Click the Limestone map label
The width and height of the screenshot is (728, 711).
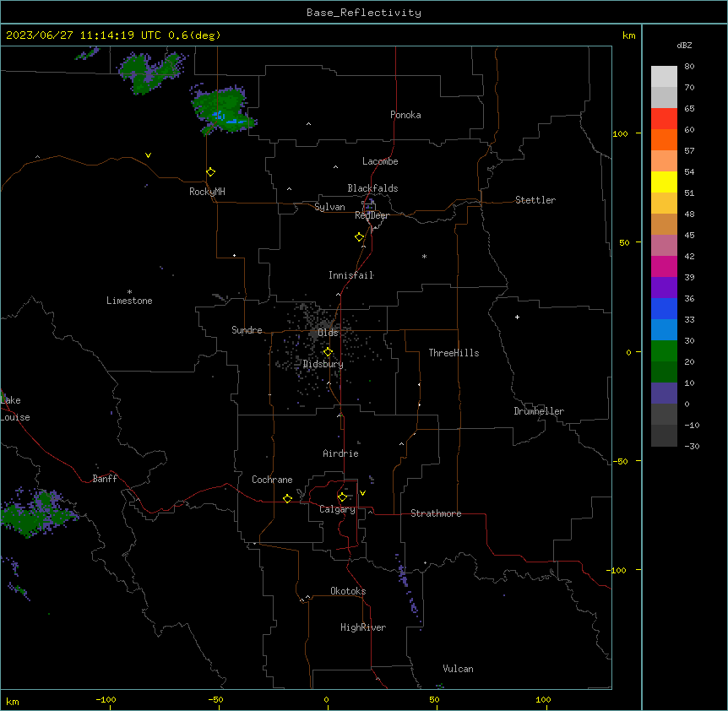[x=129, y=301]
